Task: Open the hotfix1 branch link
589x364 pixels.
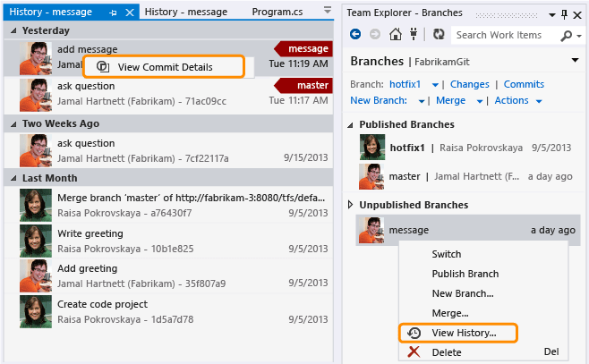Action: tap(405, 84)
